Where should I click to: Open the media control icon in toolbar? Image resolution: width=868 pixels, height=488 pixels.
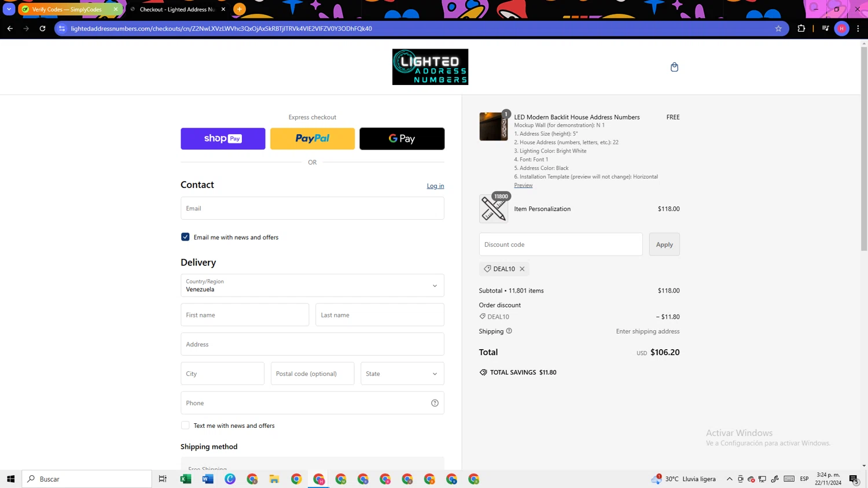[825, 28]
